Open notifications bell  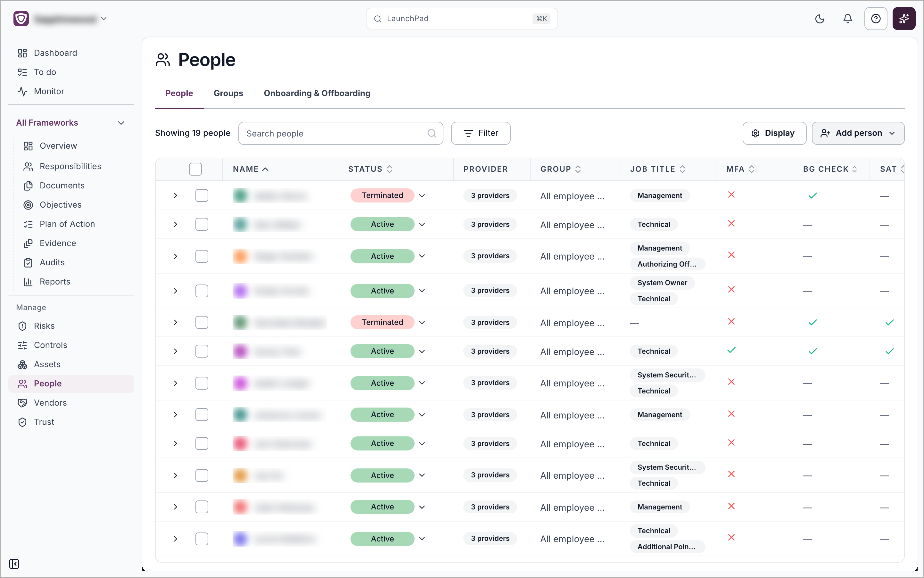tap(847, 19)
